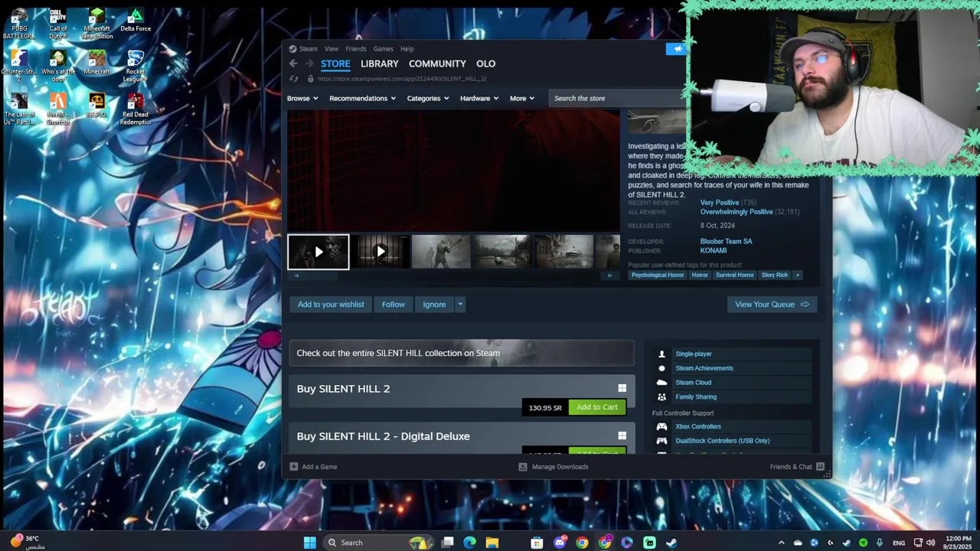
Task: Click the Story Rich tag
Action: pos(775,275)
